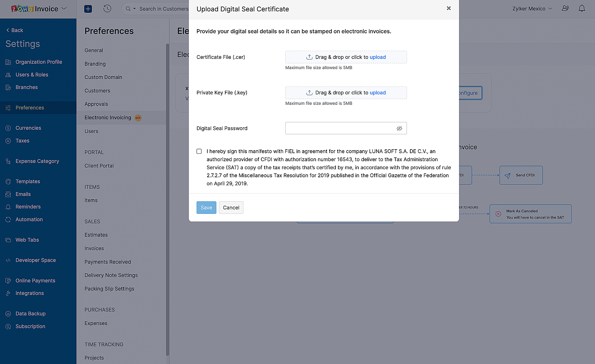
Task: Click the user profile icon
Action: (565, 8)
